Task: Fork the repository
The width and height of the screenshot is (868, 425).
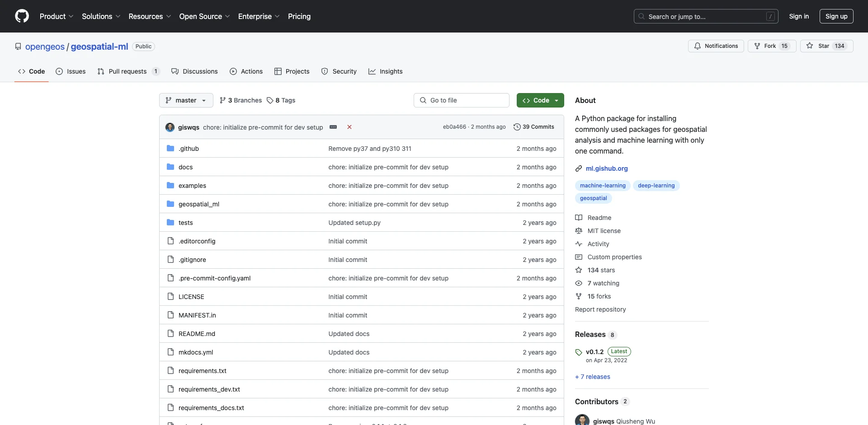Action: coord(771,46)
